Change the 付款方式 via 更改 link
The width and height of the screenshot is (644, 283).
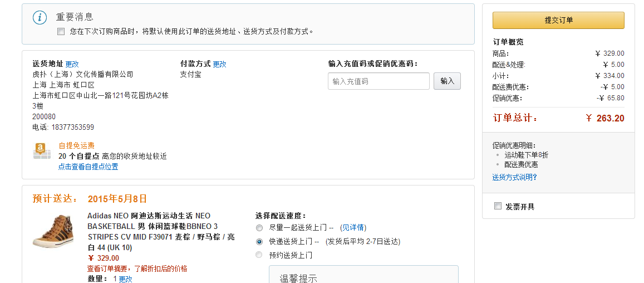[219, 64]
